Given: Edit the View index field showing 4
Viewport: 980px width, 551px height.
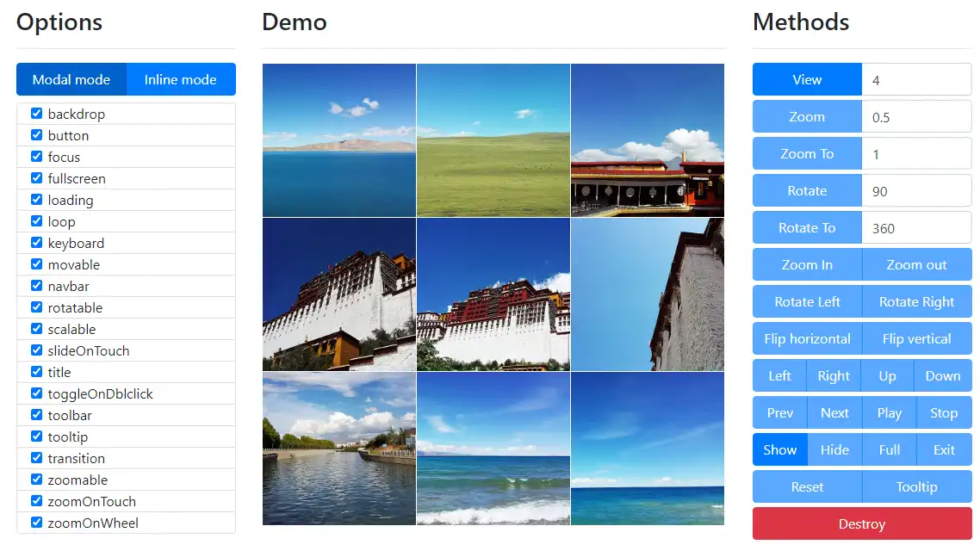Looking at the screenshot, I should (x=917, y=79).
